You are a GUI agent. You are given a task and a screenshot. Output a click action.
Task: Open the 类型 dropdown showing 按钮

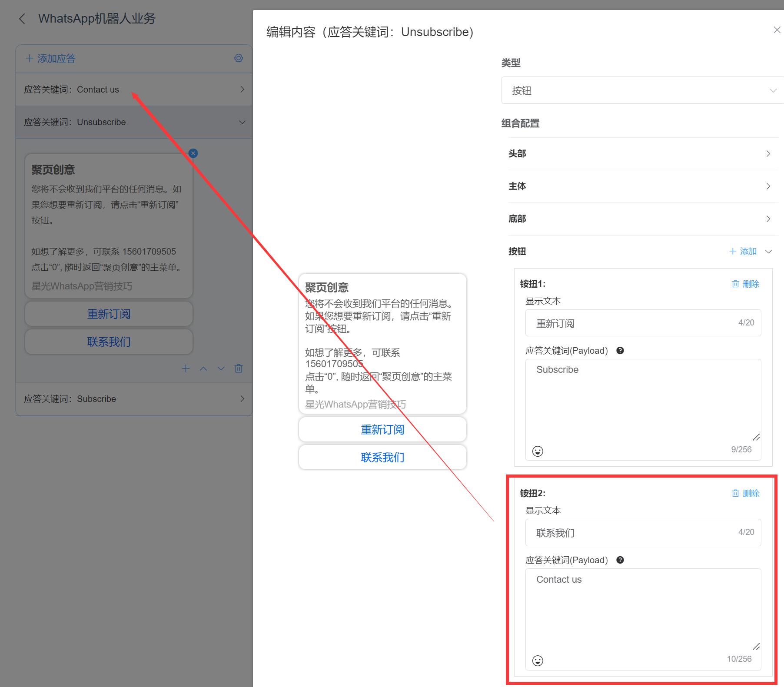click(x=642, y=90)
